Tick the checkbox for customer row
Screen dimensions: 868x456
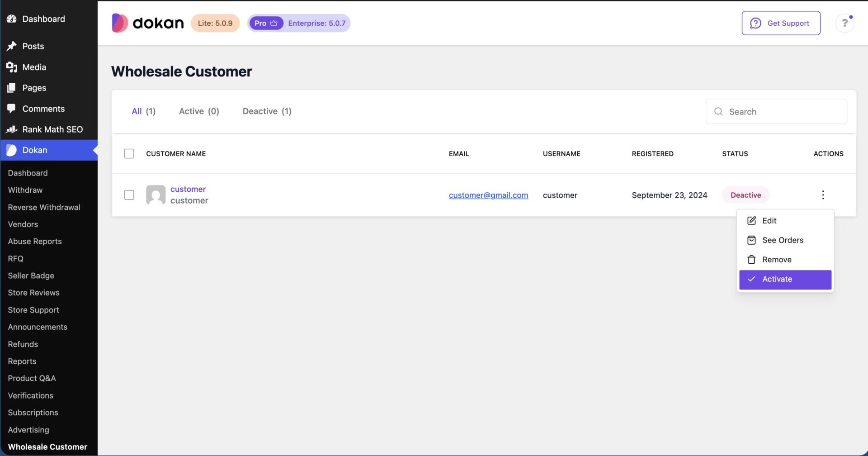click(129, 195)
